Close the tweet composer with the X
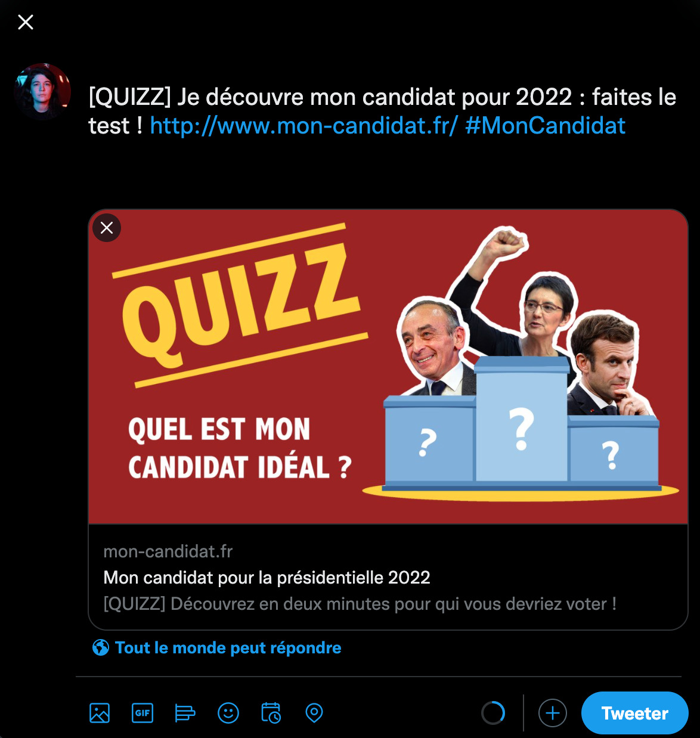Viewport: 700px width, 738px height. point(26,23)
